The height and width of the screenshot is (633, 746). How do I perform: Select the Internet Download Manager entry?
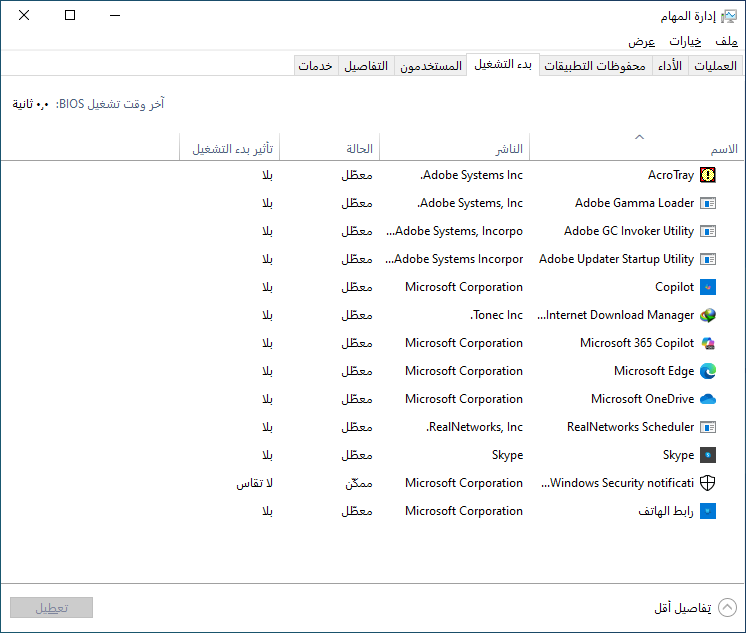coord(616,315)
